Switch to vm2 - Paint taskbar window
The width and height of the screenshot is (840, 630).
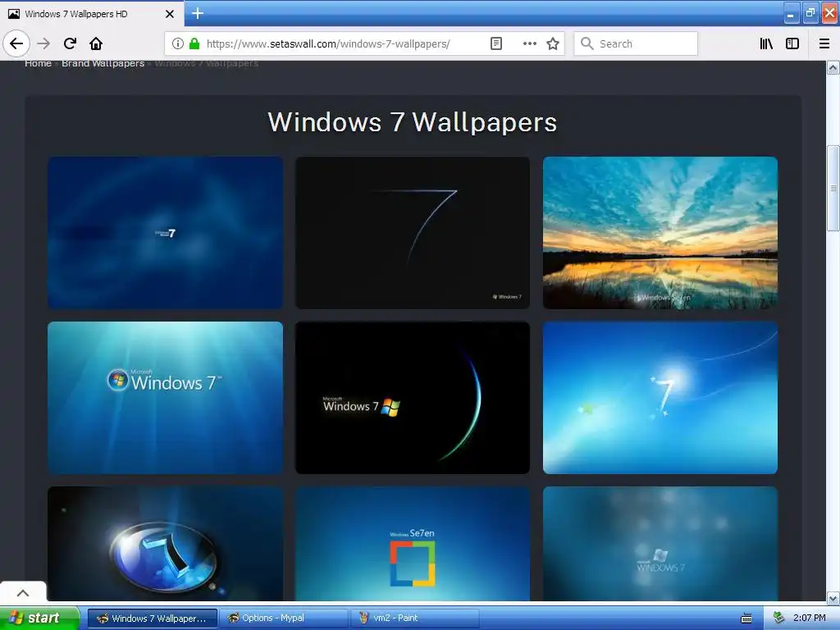[x=414, y=619]
